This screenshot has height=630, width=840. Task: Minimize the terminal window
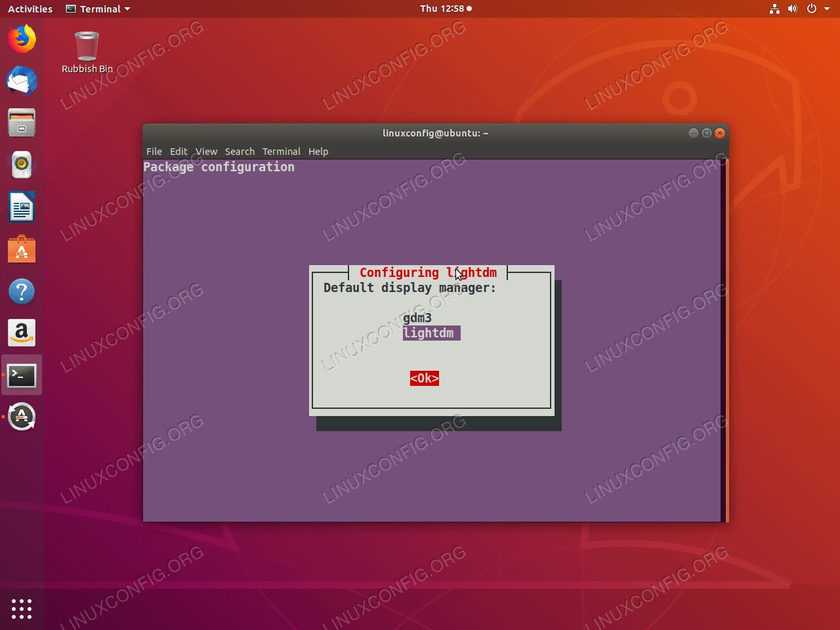point(693,133)
